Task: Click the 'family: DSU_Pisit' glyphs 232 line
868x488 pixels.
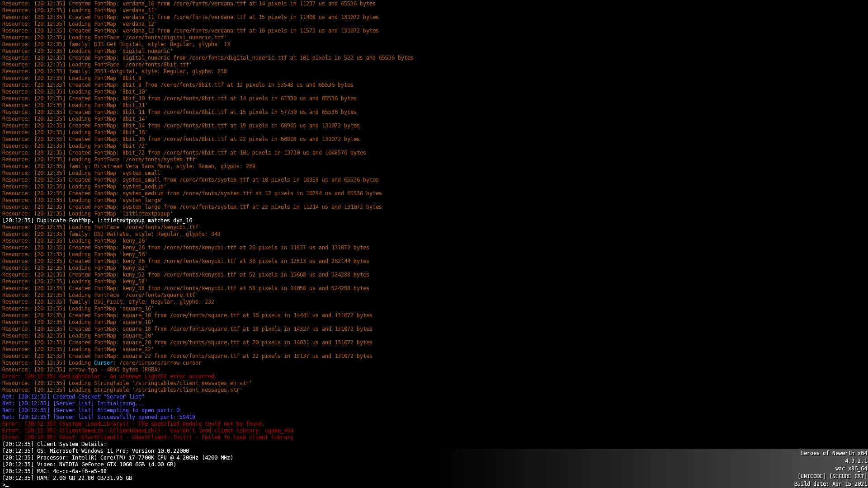Action: coord(108,302)
